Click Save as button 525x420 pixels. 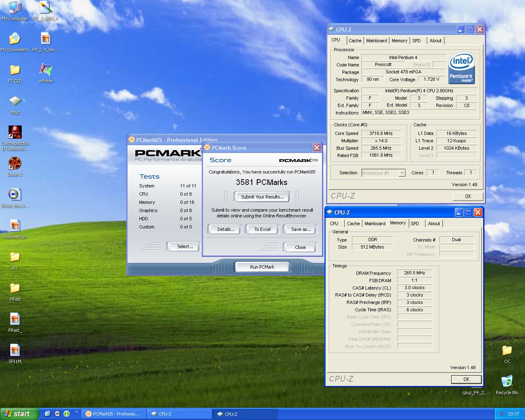(301, 229)
